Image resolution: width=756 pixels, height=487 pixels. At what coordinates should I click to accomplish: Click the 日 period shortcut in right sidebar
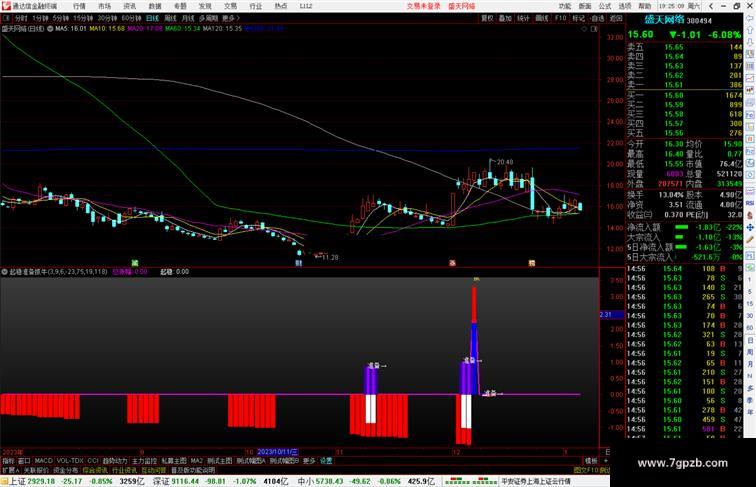point(750,340)
